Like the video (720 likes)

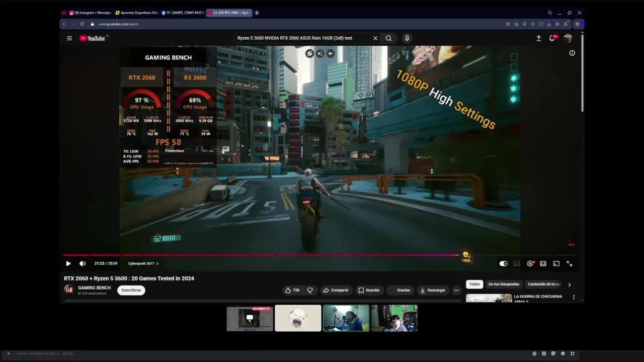(292, 290)
